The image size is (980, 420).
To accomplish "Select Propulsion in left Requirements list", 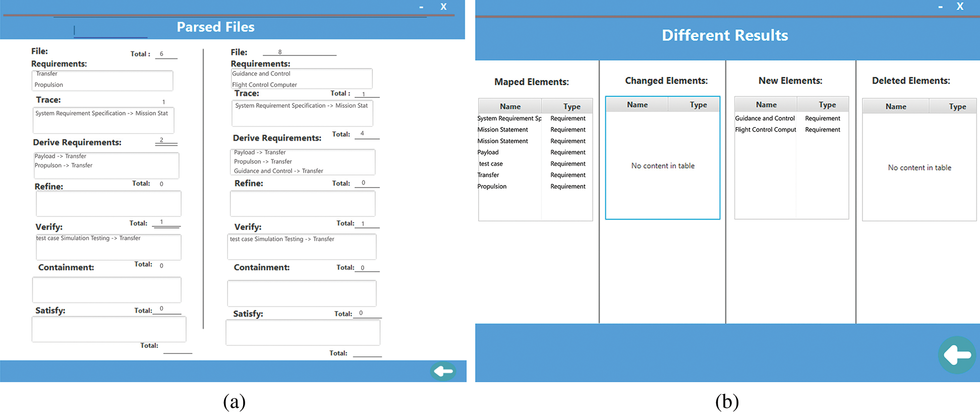I will click(49, 85).
